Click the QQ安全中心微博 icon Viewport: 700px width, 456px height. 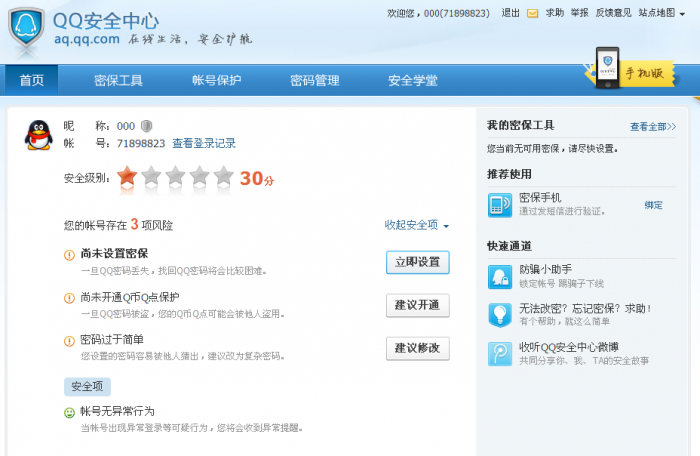pyautogui.click(x=500, y=354)
